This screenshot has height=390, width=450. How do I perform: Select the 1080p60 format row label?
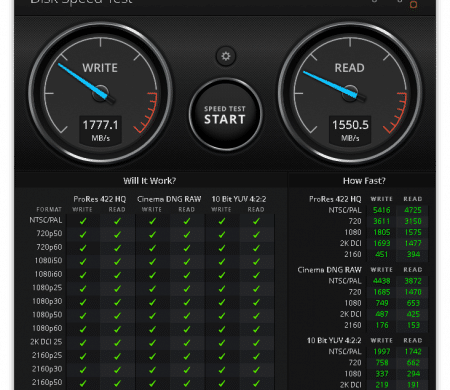coord(47,328)
